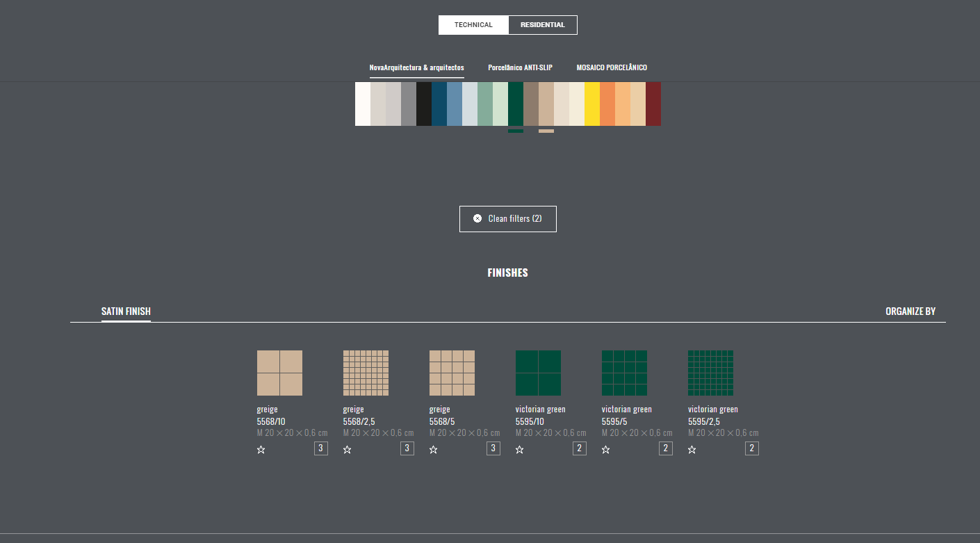Screen dimensions: 980x543
Task: Choose the yellow color swatch
Action: (592, 104)
